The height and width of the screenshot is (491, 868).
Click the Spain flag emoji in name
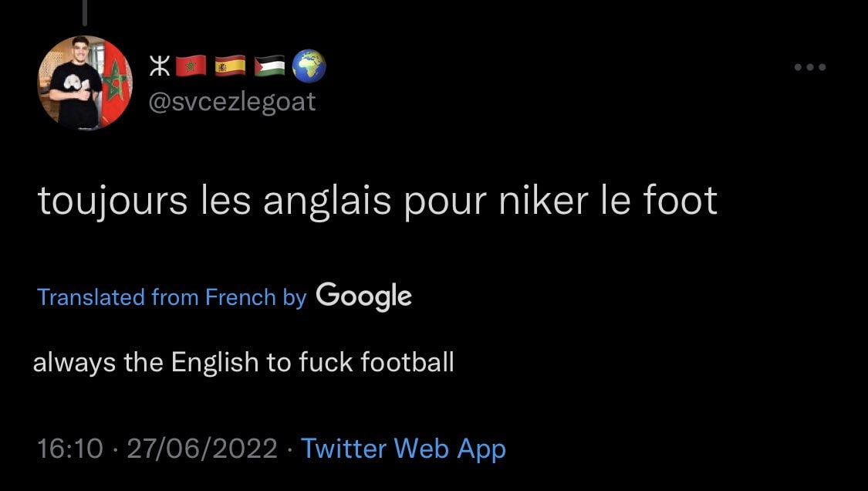(x=230, y=67)
